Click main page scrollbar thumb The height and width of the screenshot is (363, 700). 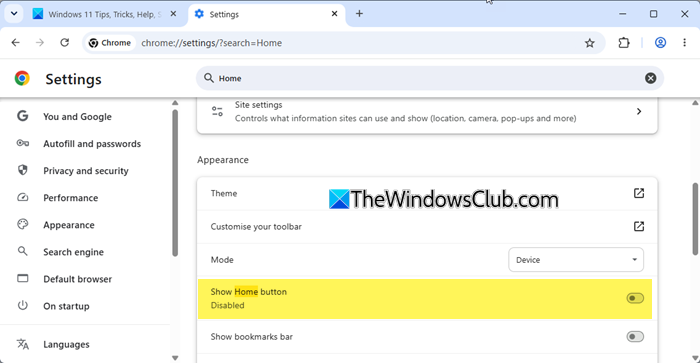[695, 219]
